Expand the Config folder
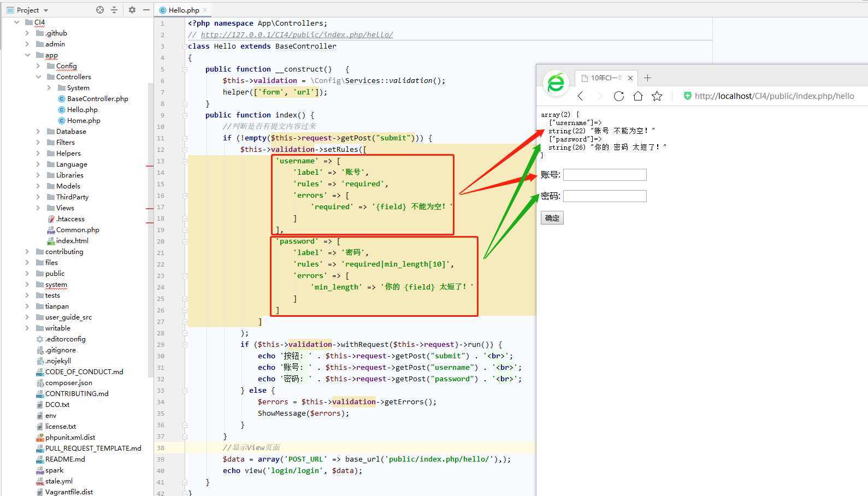Screen dimensions: 868x496 (x=38, y=66)
